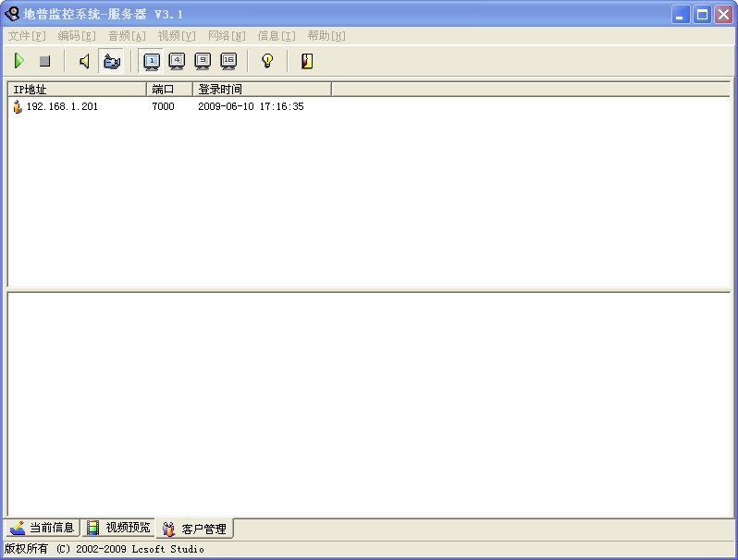Click the 登录时间 column header

click(x=262, y=90)
